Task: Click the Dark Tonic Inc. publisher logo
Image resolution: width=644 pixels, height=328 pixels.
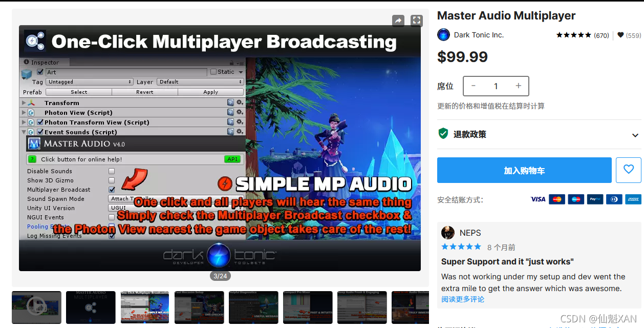Action: click(443, 35)
